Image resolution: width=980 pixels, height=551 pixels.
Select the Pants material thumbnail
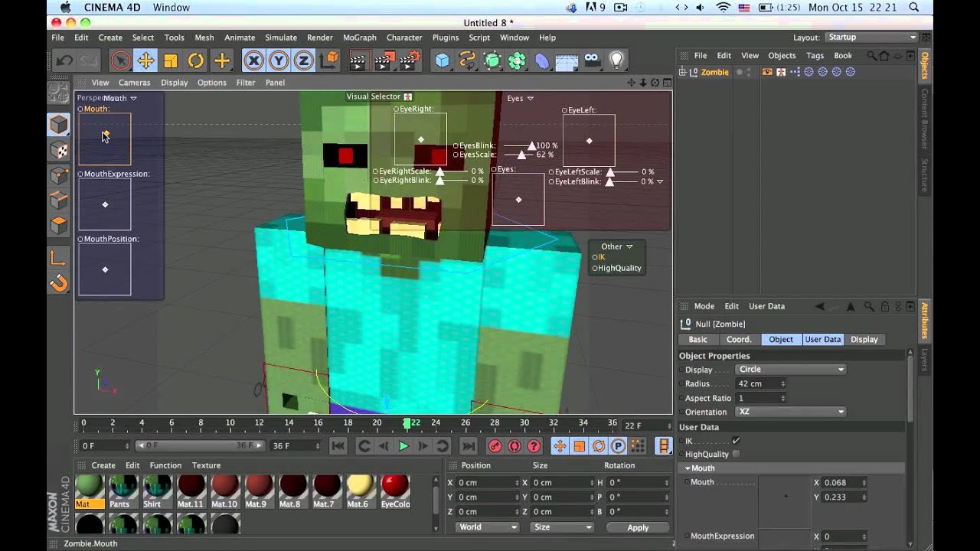tap(123, 491)
